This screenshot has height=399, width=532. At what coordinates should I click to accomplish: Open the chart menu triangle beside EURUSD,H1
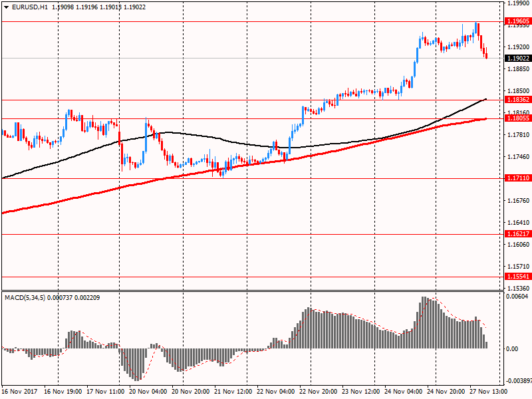tap(7, 7)
